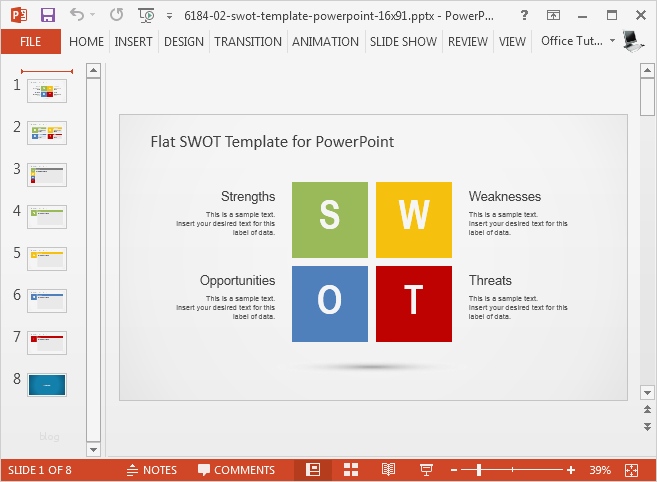Click the Weaknesses heading text
The image size is (657, 482).
[x=504, y=197]
